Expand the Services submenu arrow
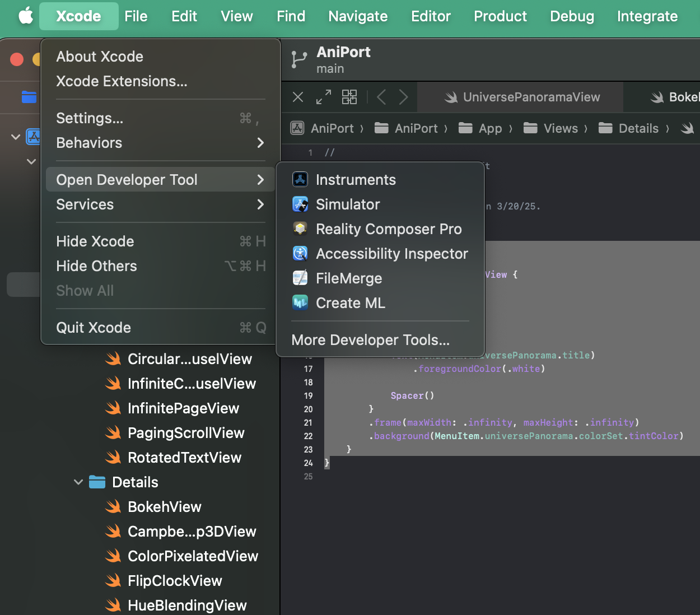 pyautogui.click(x=260, y=204)
